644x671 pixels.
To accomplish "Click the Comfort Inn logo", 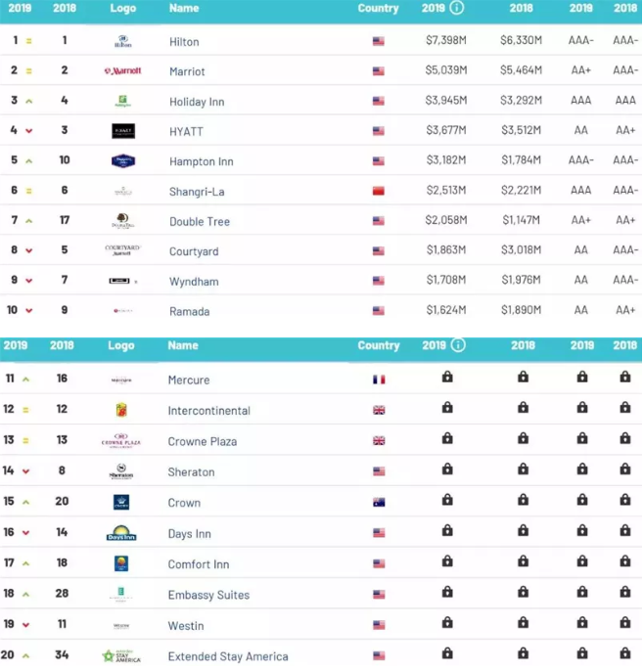I will pyautogui.click(x=121, y=564).
